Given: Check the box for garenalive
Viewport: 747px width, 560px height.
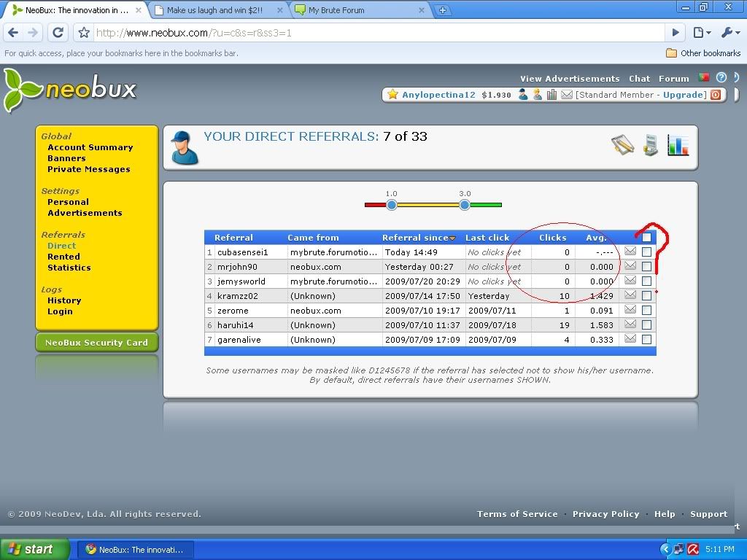Looking at the screenshot, I should coord(646,340).
